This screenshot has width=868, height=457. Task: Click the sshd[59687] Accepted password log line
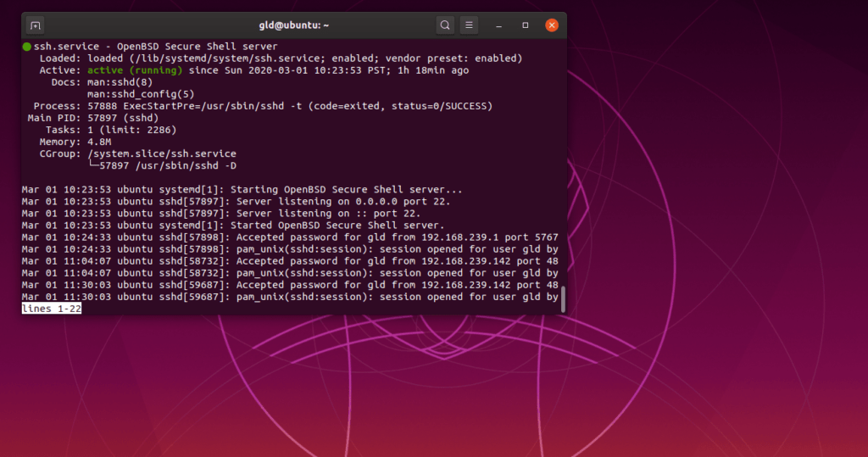pos(290,285)
